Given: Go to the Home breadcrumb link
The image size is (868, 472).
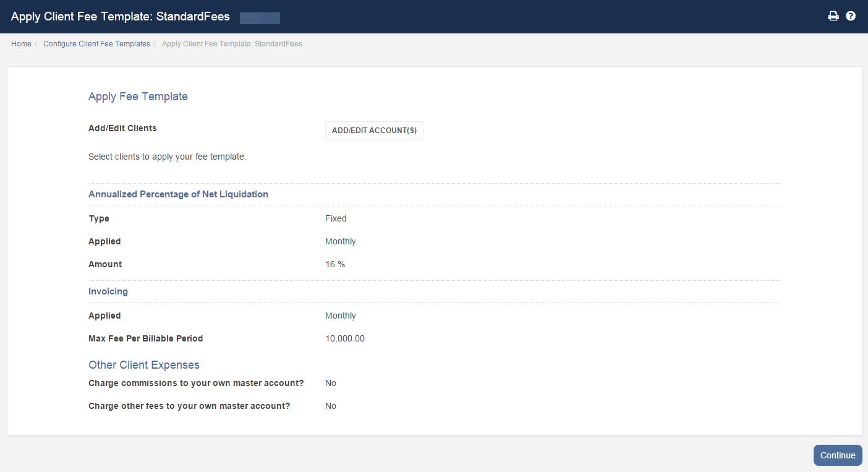Looking at the screenshot, I should coord(21,44).
